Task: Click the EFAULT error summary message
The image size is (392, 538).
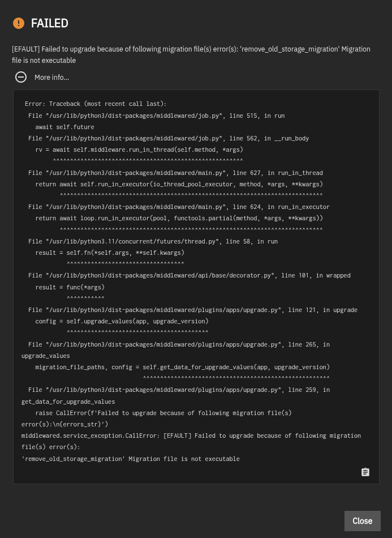Action: pyautogui.click(x=191, y=54)
